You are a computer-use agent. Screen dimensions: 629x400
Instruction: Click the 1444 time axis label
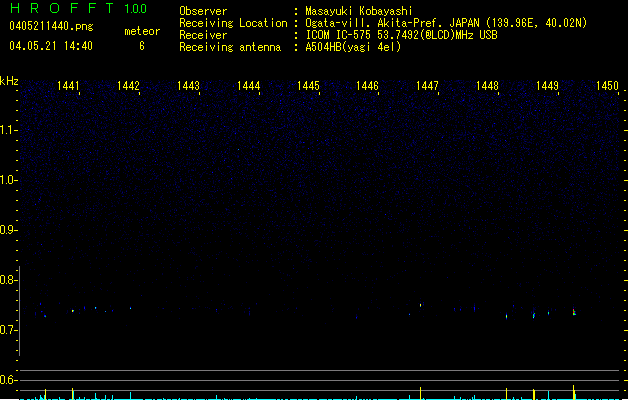[248, 86]
